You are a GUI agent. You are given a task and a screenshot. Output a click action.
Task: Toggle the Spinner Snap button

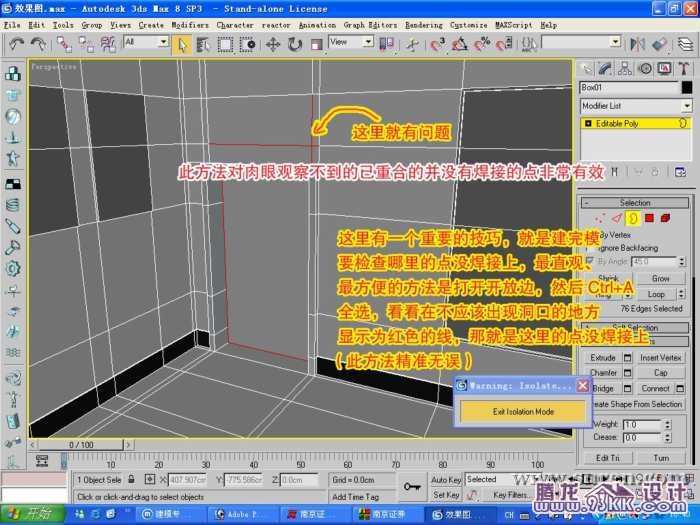(504, 44)
